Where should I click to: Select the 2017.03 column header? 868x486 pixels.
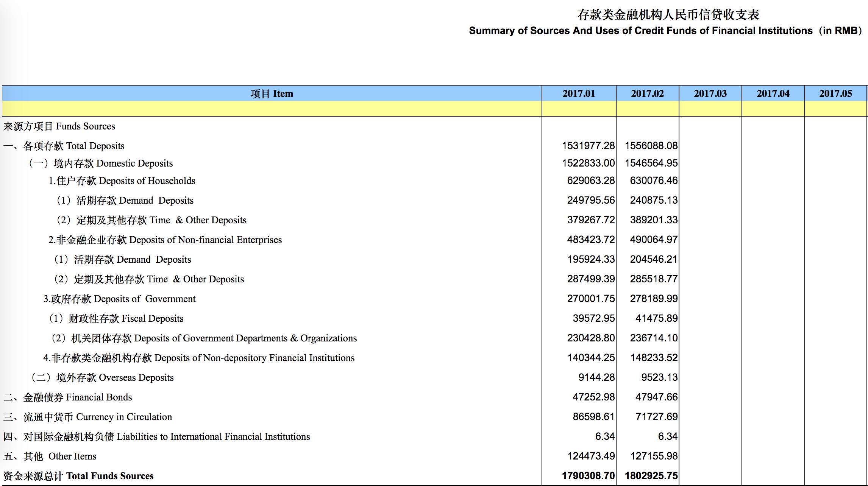coord(710,93)
